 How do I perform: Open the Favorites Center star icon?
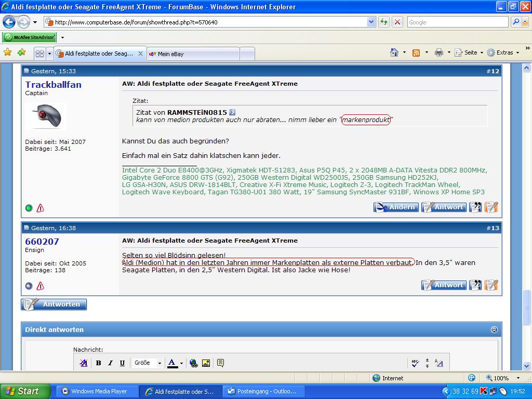pos(7,52)
